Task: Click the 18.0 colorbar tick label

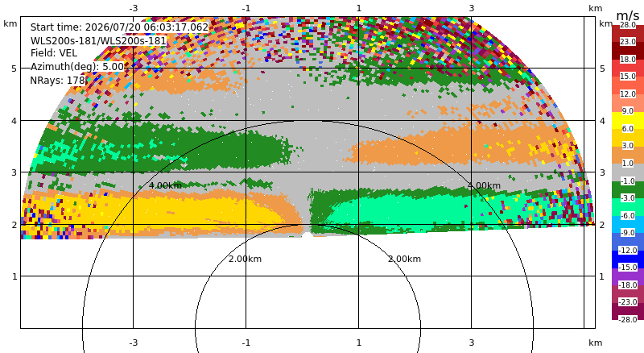Action: click(x=628, y=60)
